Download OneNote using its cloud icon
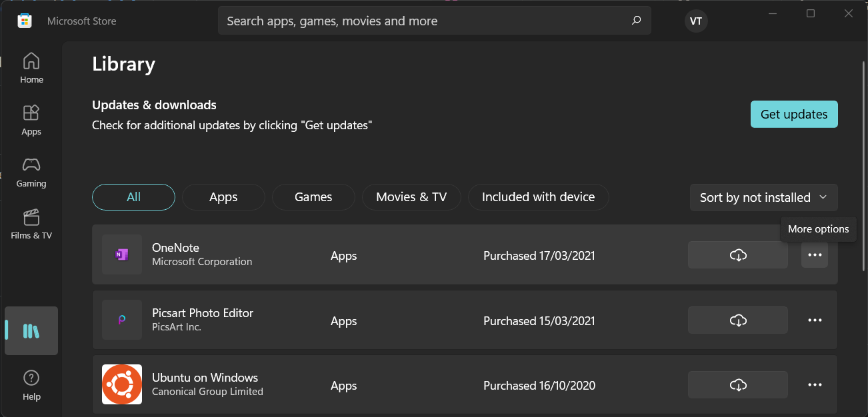The width and height of the screenshot is (868, 417). 737,255
